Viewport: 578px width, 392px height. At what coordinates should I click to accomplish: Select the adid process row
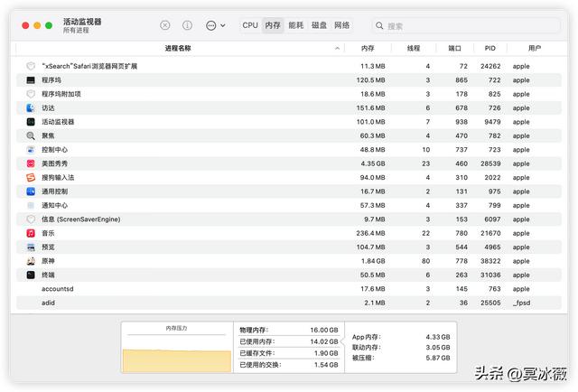tap(289, 303)
